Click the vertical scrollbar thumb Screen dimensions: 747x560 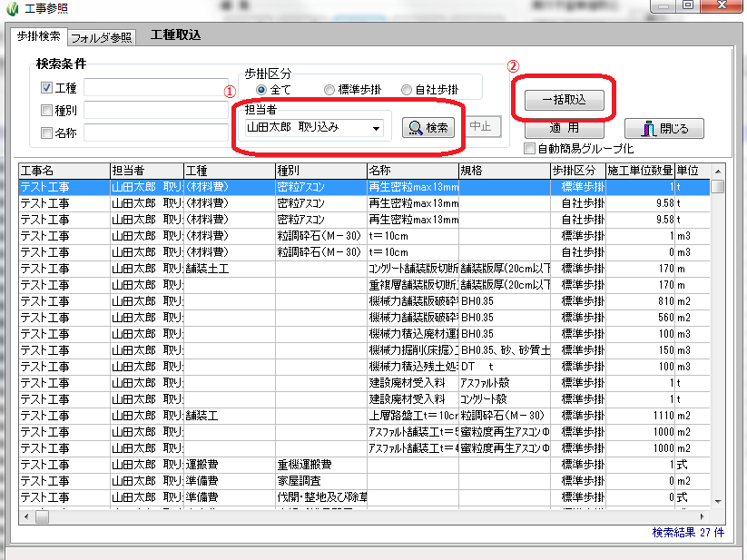[x=717, y=186]
